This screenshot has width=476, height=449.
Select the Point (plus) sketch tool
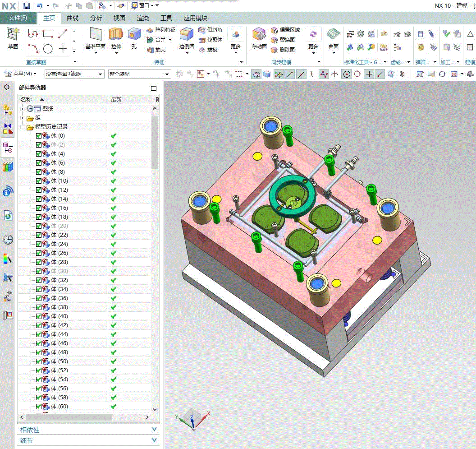coord(63,49)
